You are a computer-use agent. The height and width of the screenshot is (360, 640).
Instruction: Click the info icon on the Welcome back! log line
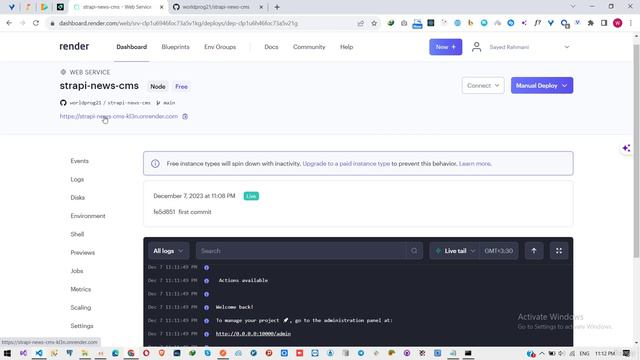click(207, 307)
